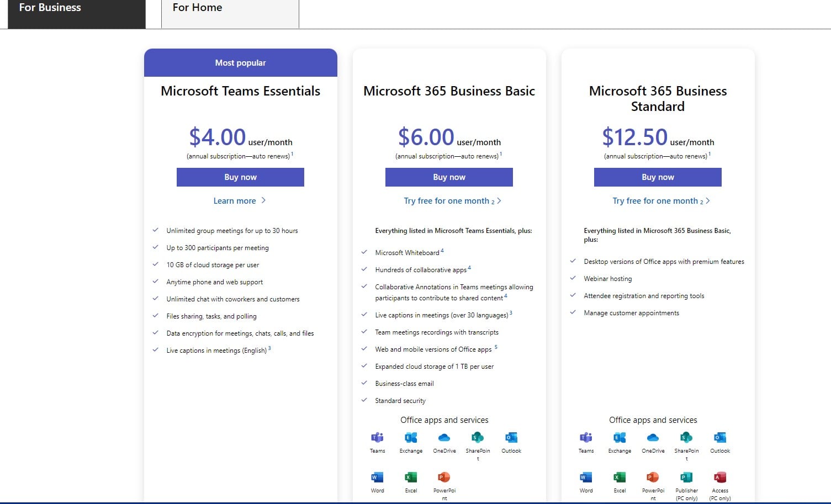The height and width of the screenshot is (504, 831).
Task: Click Word icon in Business Basic apps
Action: coord(378,477)
